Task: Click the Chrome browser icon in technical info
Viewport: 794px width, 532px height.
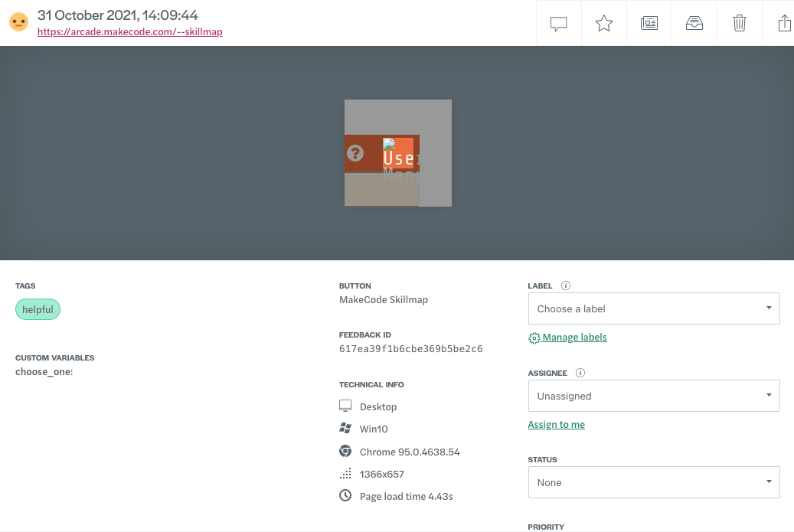Action: point(345,451)
